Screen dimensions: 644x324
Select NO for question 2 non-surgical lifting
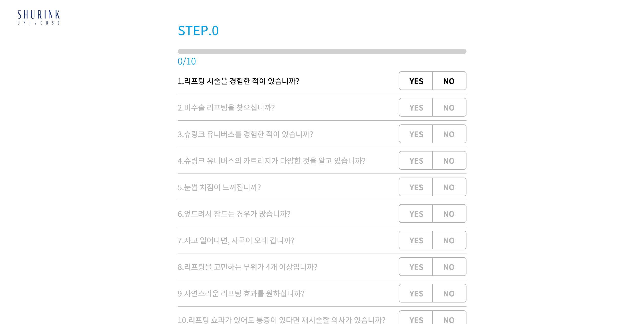(x=449, y=107)
